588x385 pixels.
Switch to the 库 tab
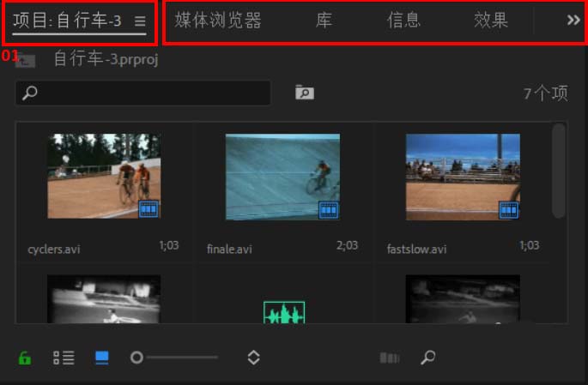point(324,21)
